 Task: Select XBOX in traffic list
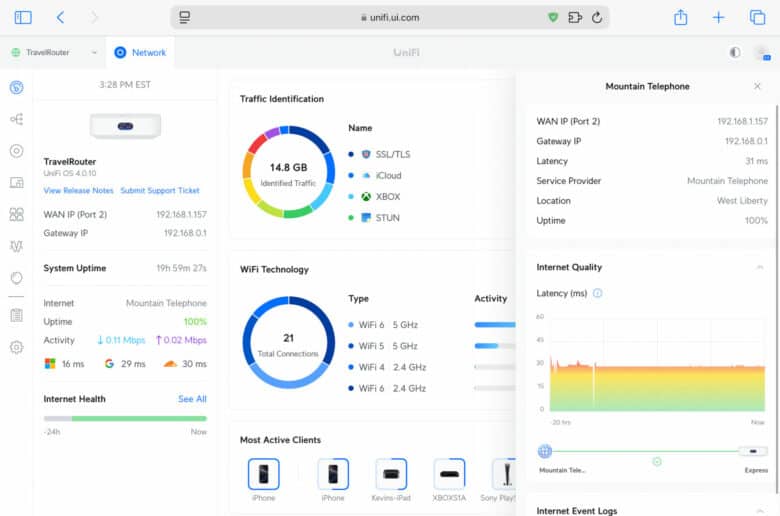(x=375, y=197)
